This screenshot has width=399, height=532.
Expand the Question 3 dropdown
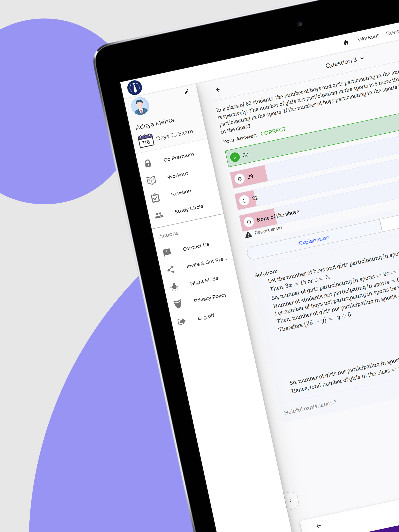[x=362, y=58]
